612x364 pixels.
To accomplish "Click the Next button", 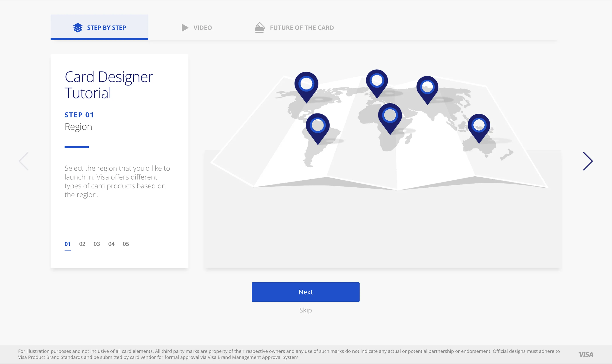I will coord(305,292).
